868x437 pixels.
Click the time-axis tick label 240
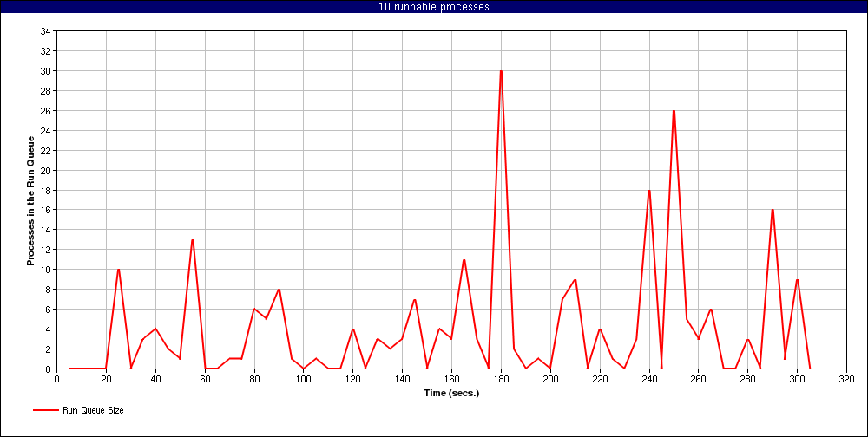coord(648,379)
